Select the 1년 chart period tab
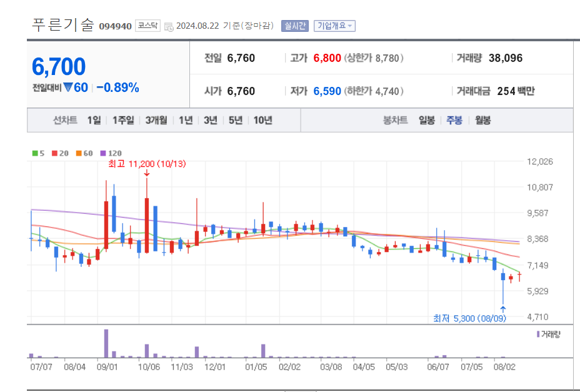The image size is (580, 392). (x=185, y=119)
